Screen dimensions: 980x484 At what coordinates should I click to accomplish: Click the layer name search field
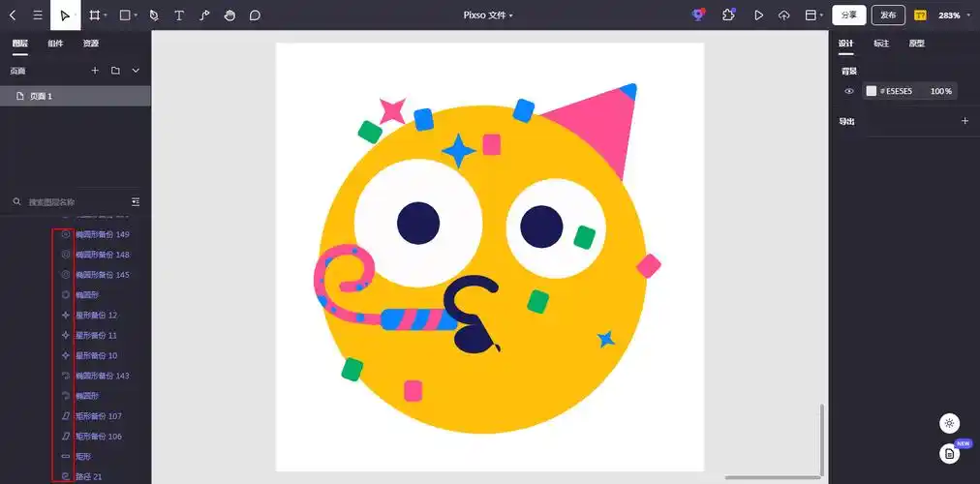click(x=73, y=202)
